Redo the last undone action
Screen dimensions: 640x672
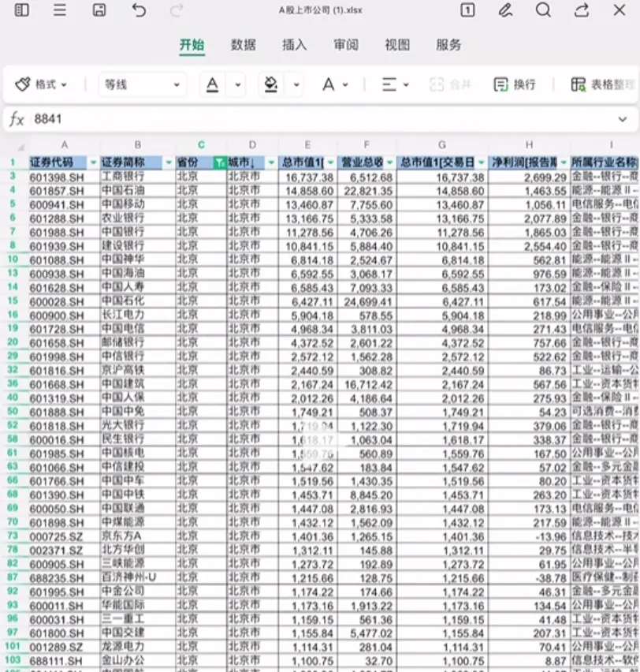(x=177, y=9)
